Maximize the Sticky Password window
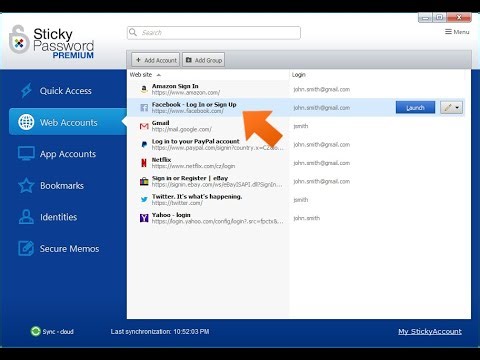Viewport: 480px width, 360px height. (x=440, y=17)
